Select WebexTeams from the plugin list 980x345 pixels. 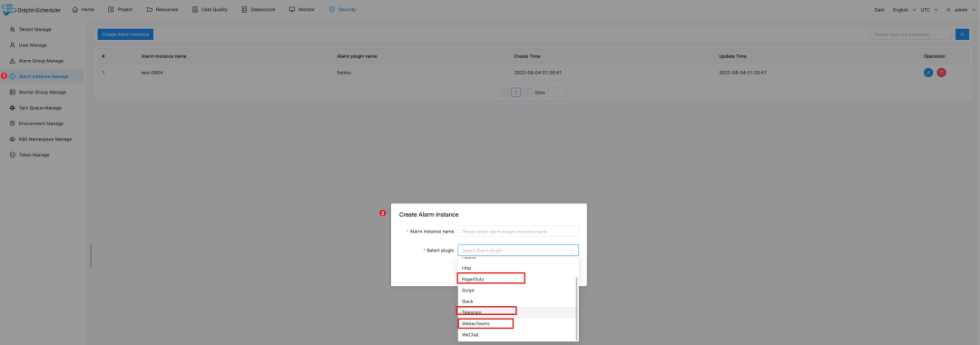click(485, 323)
